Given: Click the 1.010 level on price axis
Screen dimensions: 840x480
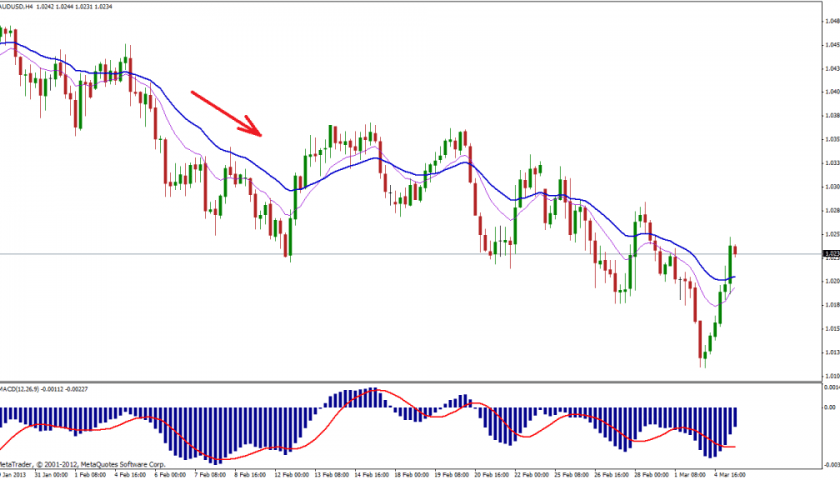Looking at the screenshot, I should (x=829, y=375).
